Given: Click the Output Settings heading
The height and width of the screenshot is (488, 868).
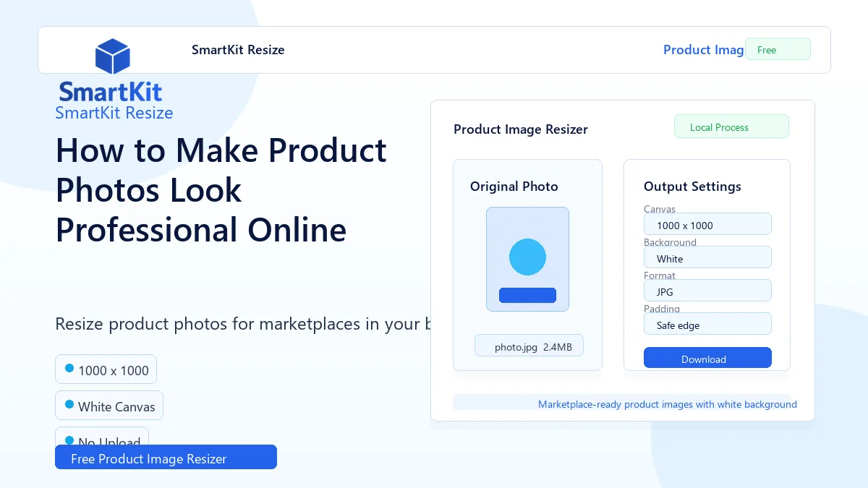Looking at the screenshot, I should tap(692, 187).
